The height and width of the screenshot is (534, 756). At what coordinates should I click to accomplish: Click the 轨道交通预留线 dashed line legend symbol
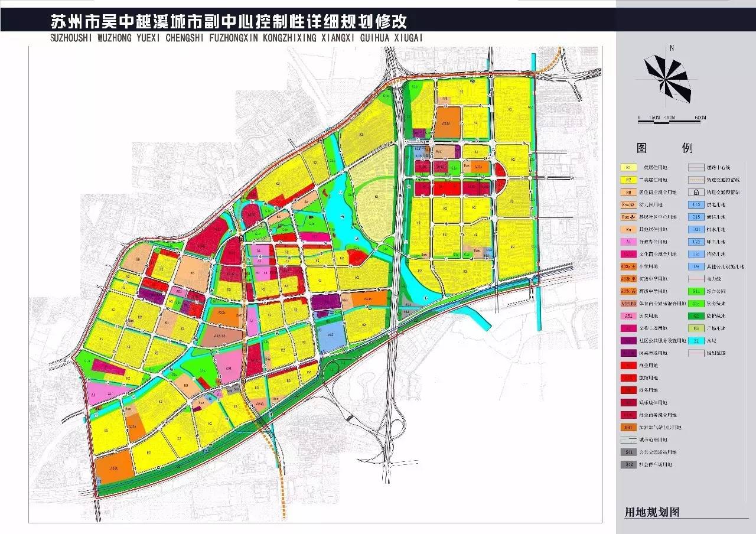[x=696, y=180]
